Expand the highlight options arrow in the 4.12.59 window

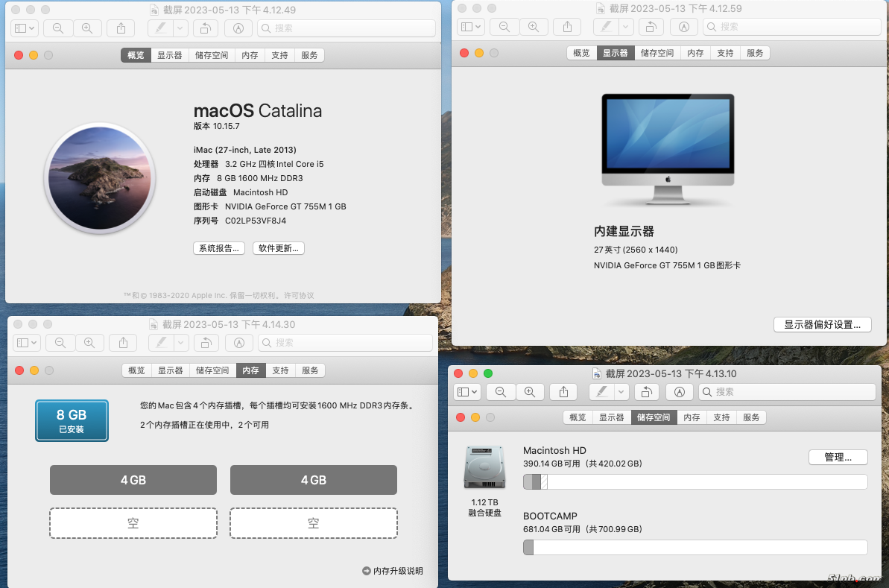click(x=625, y=27)
